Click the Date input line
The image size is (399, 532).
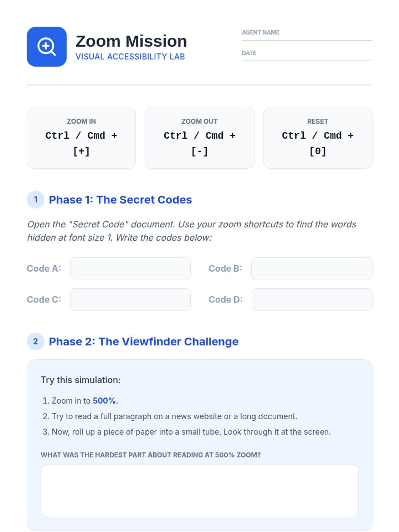(307, 57)
